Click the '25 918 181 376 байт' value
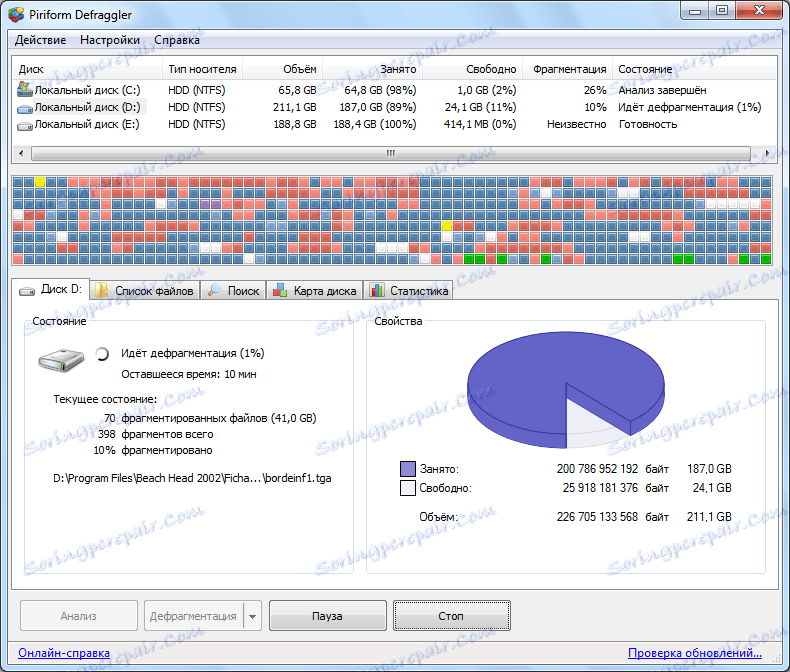The height and width of the screenshot is (672, 790). coord(616,488)
